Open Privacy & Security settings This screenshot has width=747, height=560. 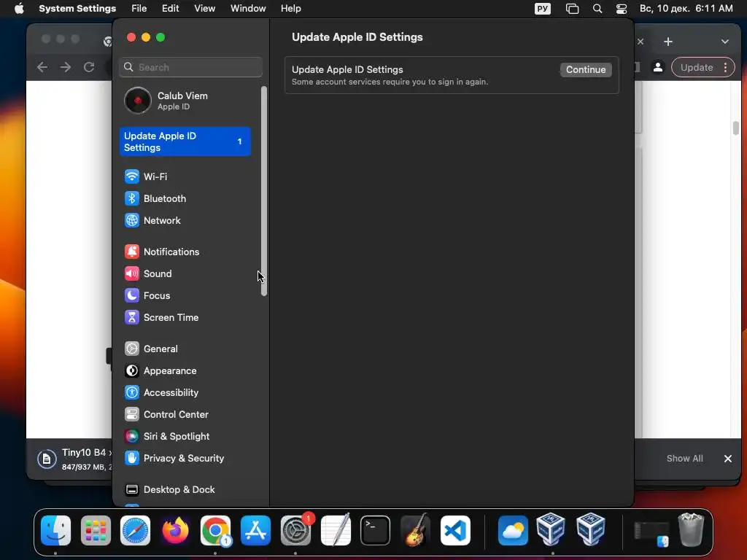pos(185,459)
